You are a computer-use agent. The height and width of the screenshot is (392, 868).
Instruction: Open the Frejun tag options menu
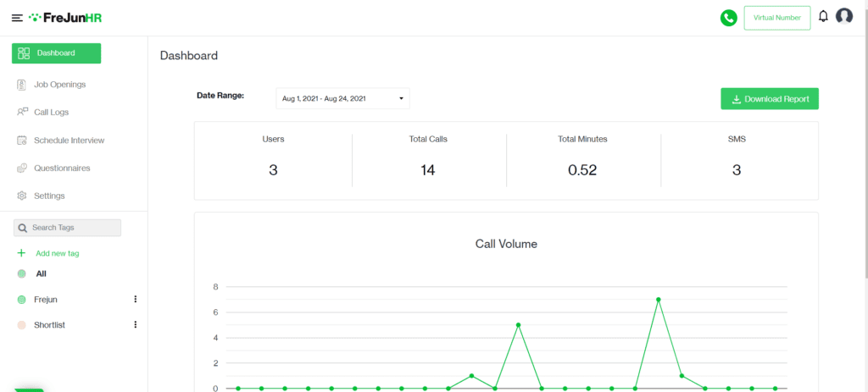135,299
